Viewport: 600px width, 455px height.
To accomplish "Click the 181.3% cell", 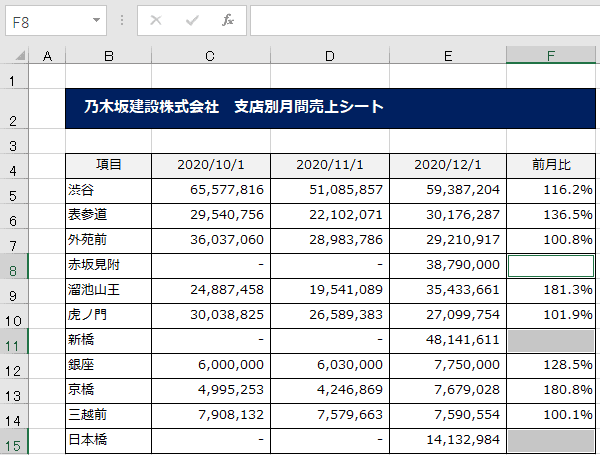I will 551,291.
